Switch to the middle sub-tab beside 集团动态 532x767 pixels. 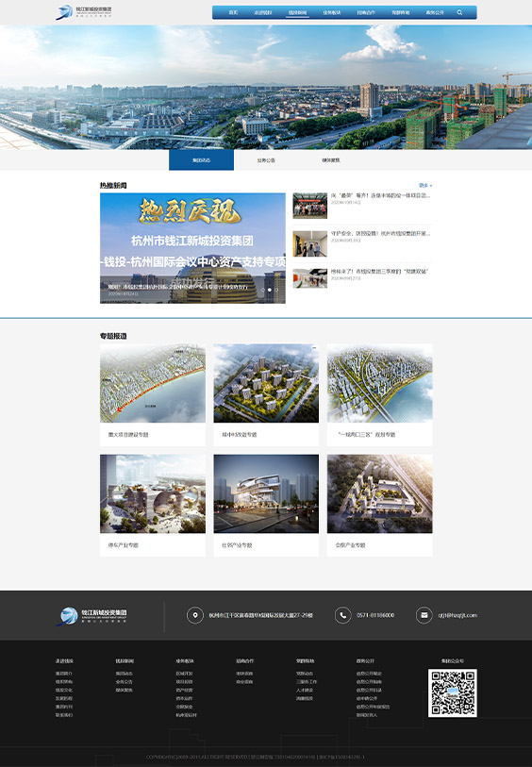click(266, 160)
